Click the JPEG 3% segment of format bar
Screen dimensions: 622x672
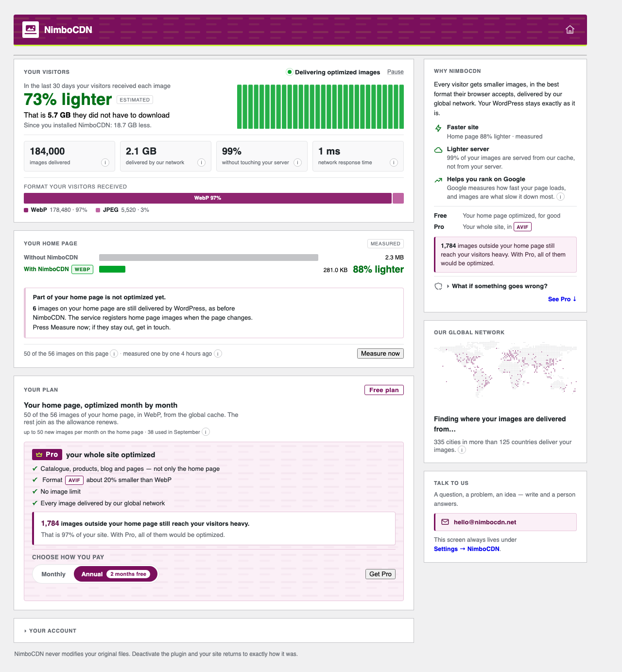[398, 198]
